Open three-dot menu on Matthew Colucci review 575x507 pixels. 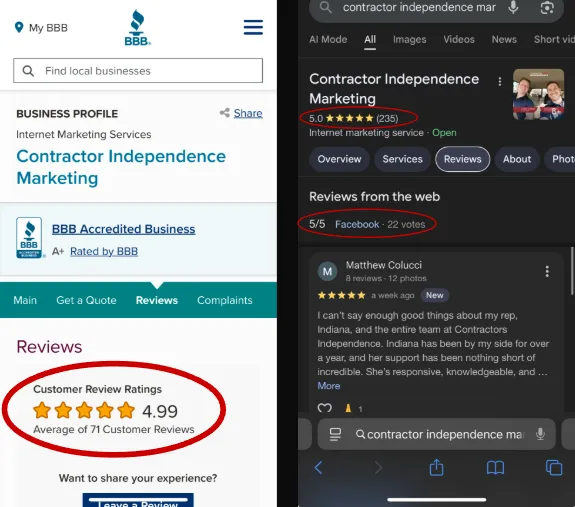[547, 271]
